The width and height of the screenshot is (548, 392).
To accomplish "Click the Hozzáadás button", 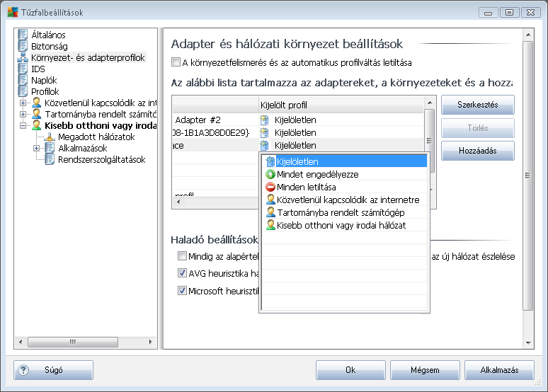I will (477, 151).
